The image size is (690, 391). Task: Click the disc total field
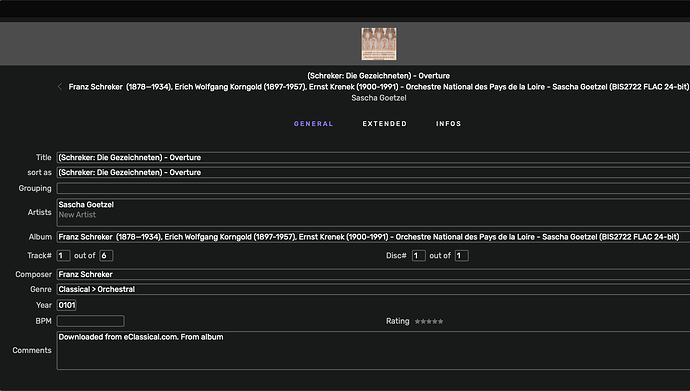point(462,256)
